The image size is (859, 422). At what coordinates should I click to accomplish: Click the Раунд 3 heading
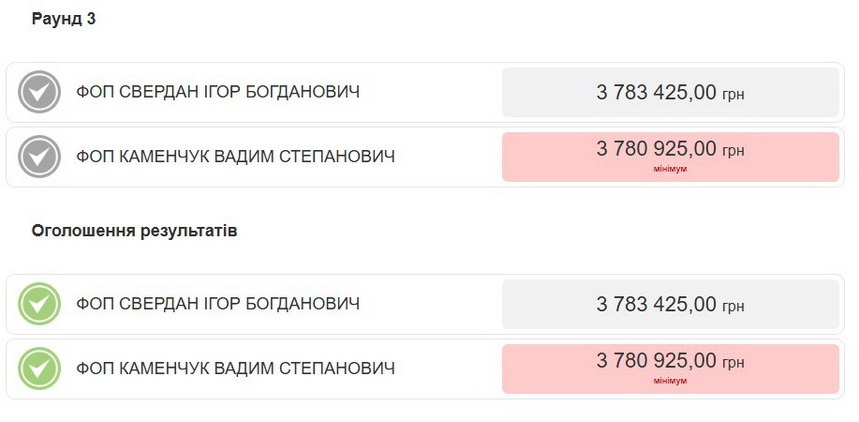pos(64,19)
